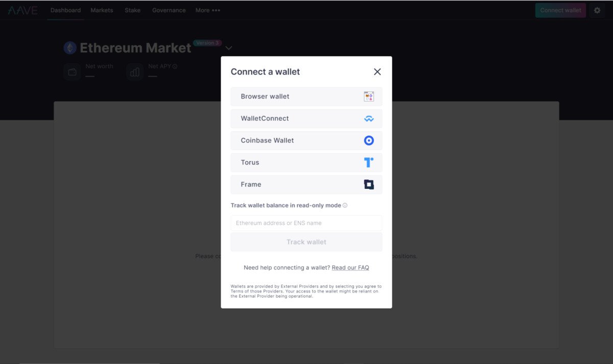Click the Net APY chart icon
613x364 pixels.
point(134,71)
